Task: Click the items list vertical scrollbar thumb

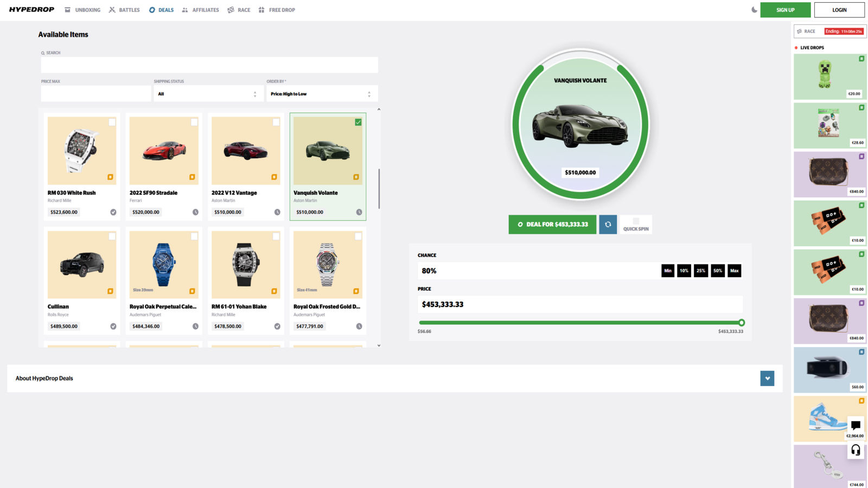Action: coord(379,189)
